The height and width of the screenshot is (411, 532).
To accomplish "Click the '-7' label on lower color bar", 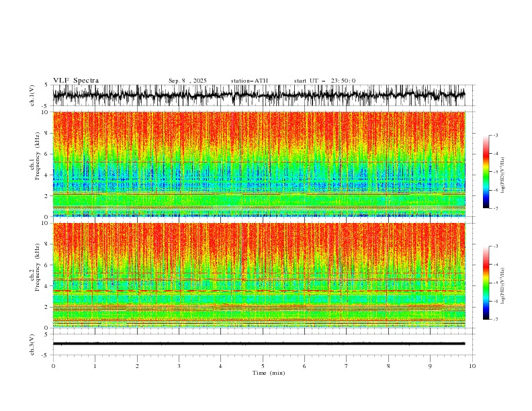I will tap(496, 320).
